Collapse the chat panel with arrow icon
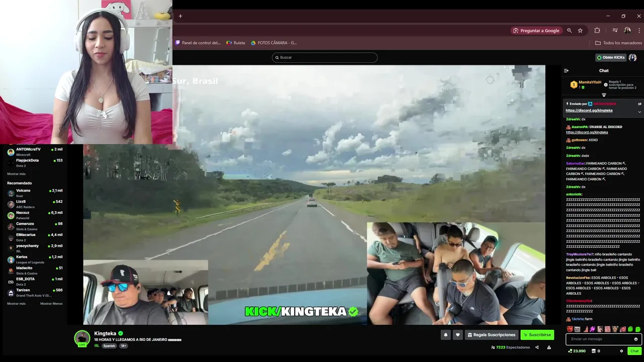Viewport: 644px width, 362px height. pos(566,70)
